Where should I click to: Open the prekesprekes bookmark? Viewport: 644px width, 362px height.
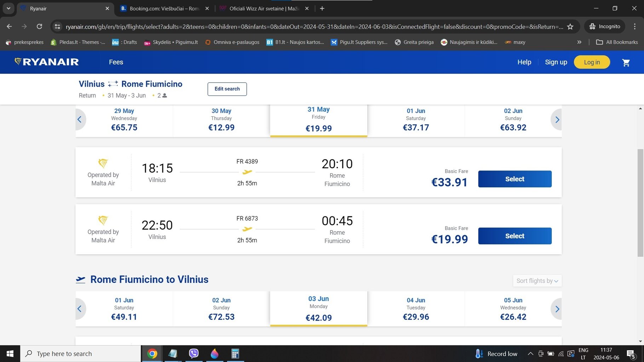coord(24,42)
